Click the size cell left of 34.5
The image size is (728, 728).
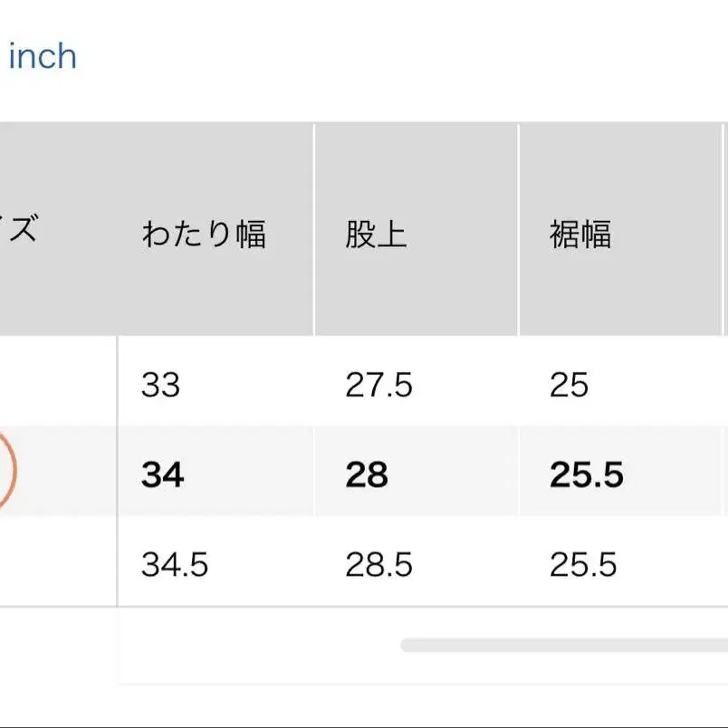click(54, 565)
